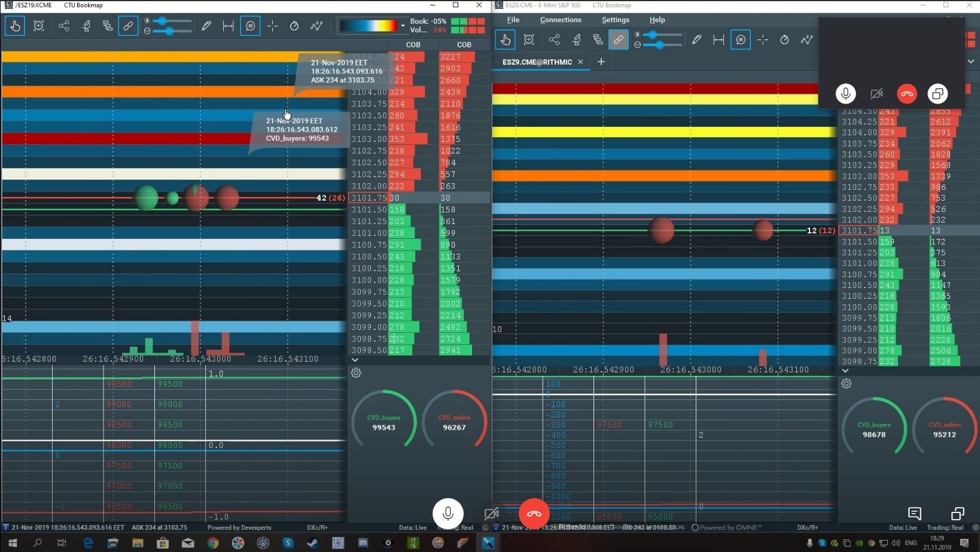The image size is (980, 552).
Task: Select the pencil drawing tool in left toolbar
Action: [206, 26]
